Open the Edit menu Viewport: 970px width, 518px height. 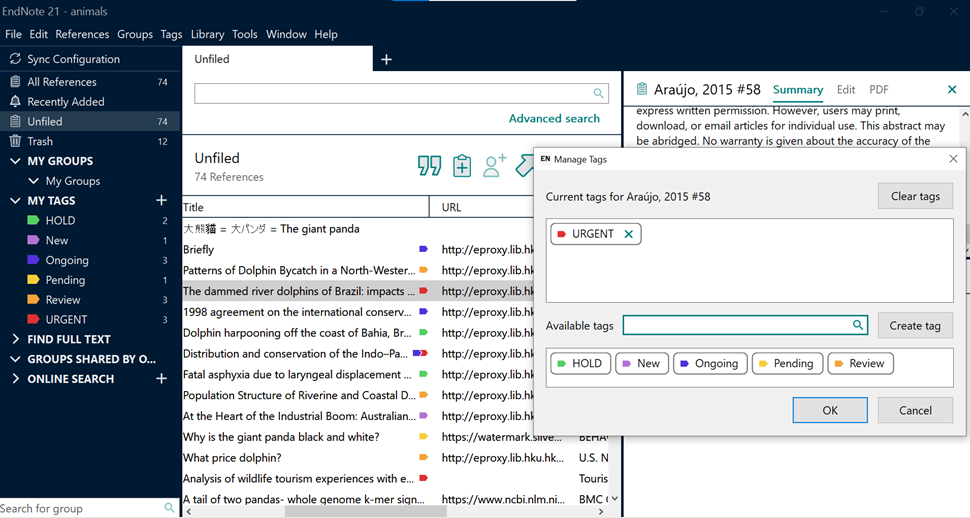(x=38, y=34)
